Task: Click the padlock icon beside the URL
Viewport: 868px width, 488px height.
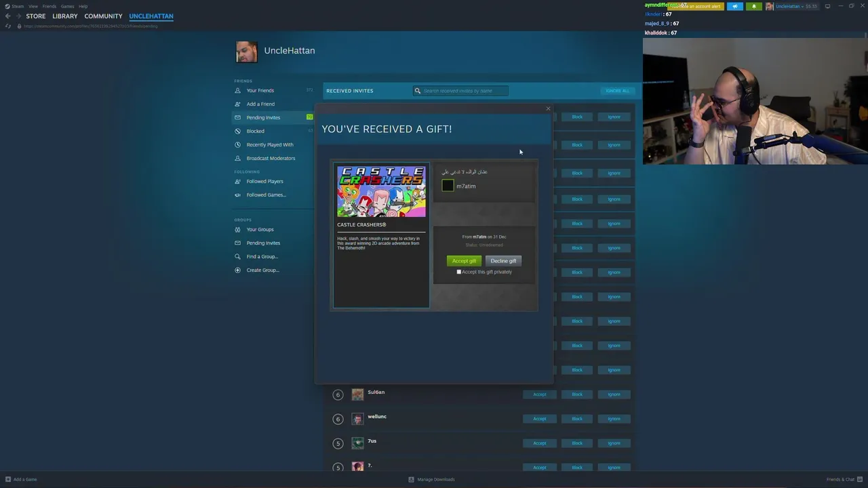Action: (x=20, y=26)
